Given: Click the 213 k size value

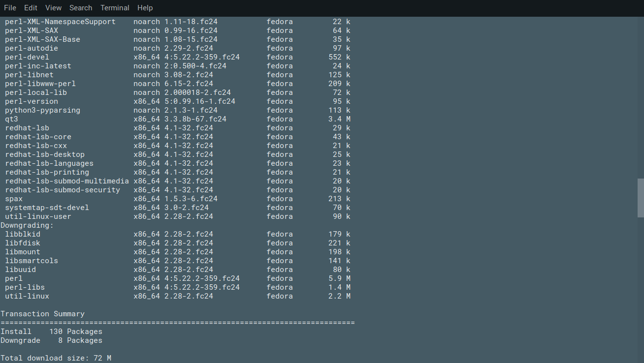Looking at the screenshot, I should point(339,199).
